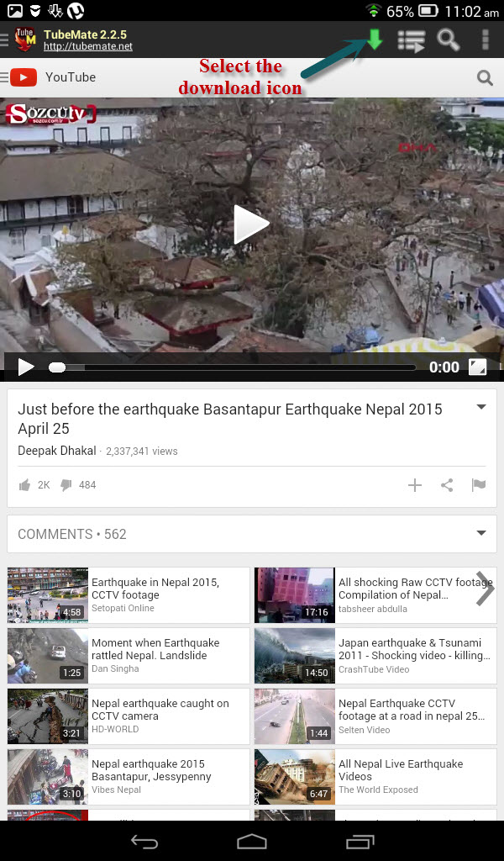Viewport: 504px width, 861px height.
Task: Open the tubemate.net link
Action: [87, 47]
